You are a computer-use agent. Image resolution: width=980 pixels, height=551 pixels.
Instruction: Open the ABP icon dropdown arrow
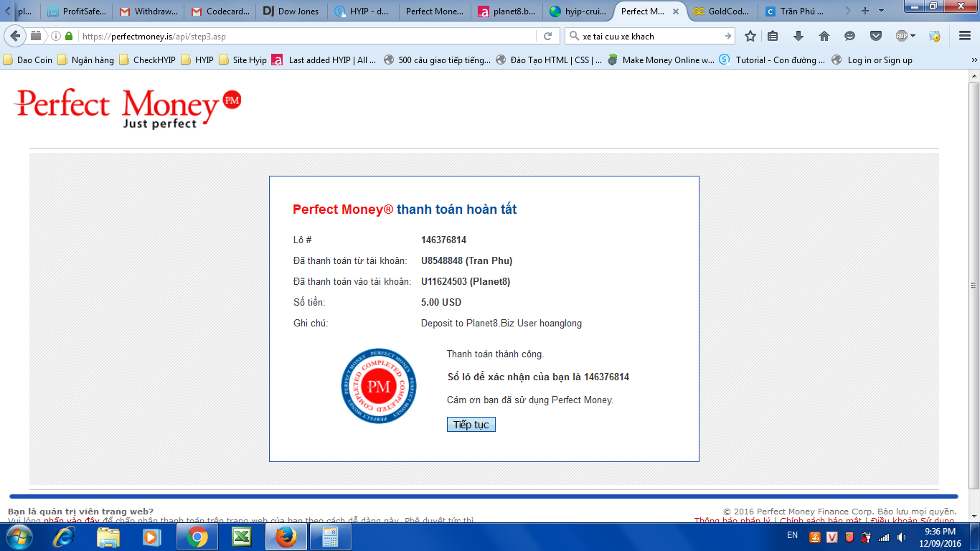point(913,36)
